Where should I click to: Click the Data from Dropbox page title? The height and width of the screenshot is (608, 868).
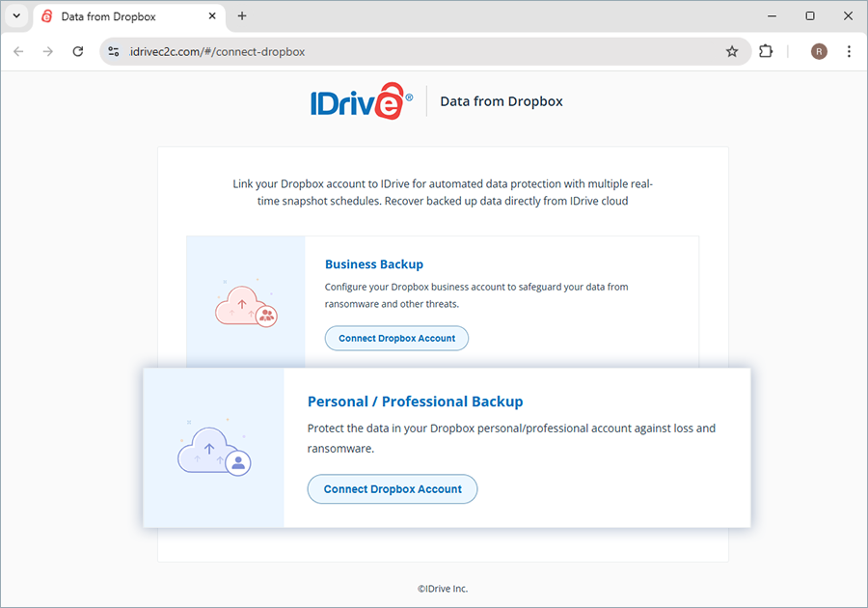[501, 101]
